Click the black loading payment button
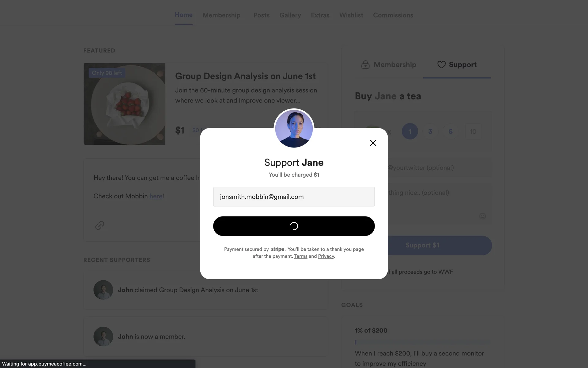Screen dimensions: 588x368 294,226
